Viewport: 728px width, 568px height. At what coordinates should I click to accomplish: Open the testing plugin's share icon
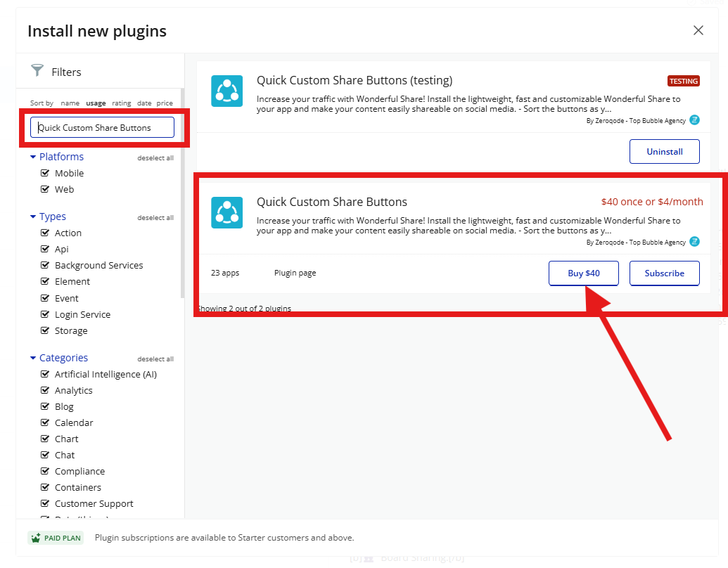227,91
